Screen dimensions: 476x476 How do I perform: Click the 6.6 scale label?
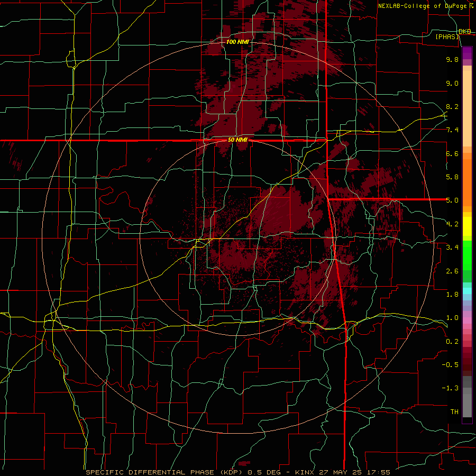pyautogui.click(x=452, y=153)
